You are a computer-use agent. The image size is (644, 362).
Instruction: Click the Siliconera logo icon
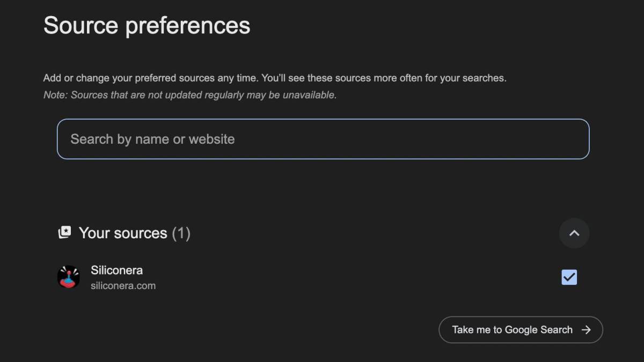[69, 277]
